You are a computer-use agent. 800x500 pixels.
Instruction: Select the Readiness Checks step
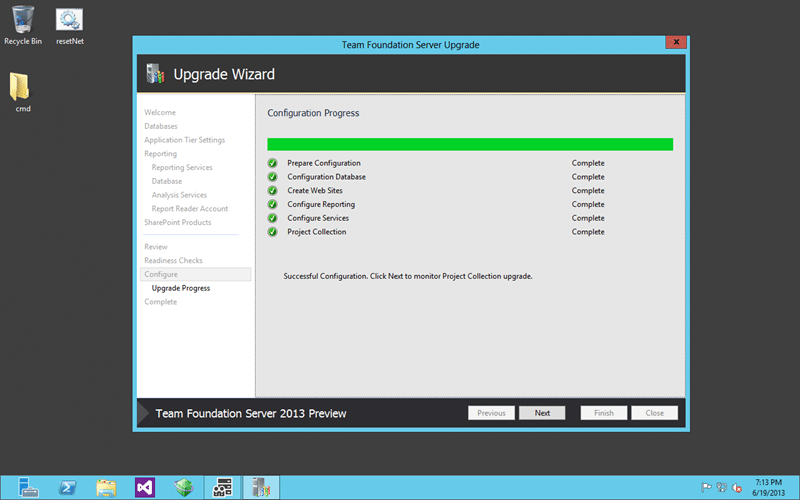(173, 261)
